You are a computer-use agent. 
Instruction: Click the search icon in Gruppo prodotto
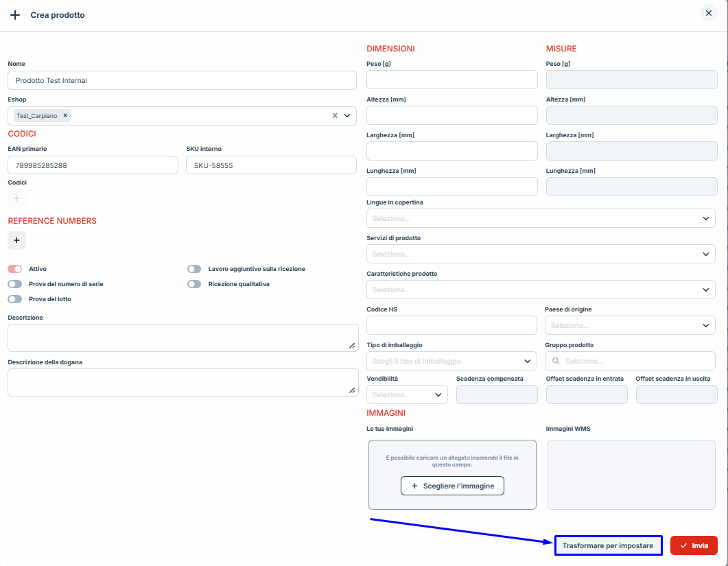pos(555,361)
